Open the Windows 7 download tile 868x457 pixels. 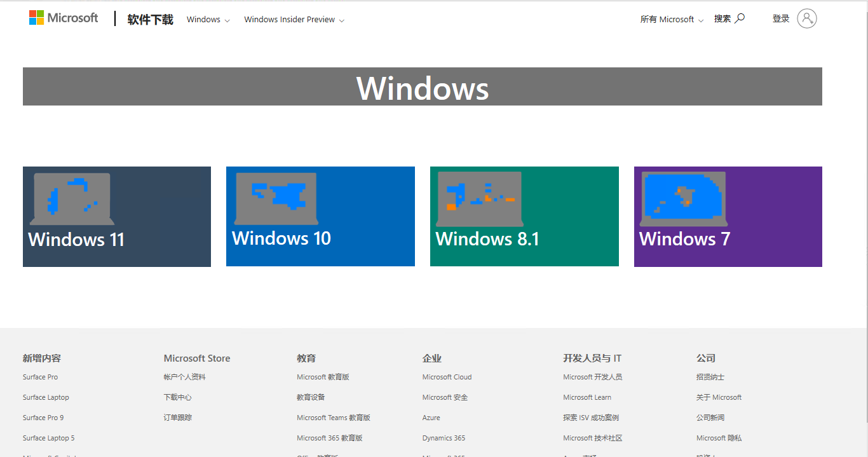point(728,217)
